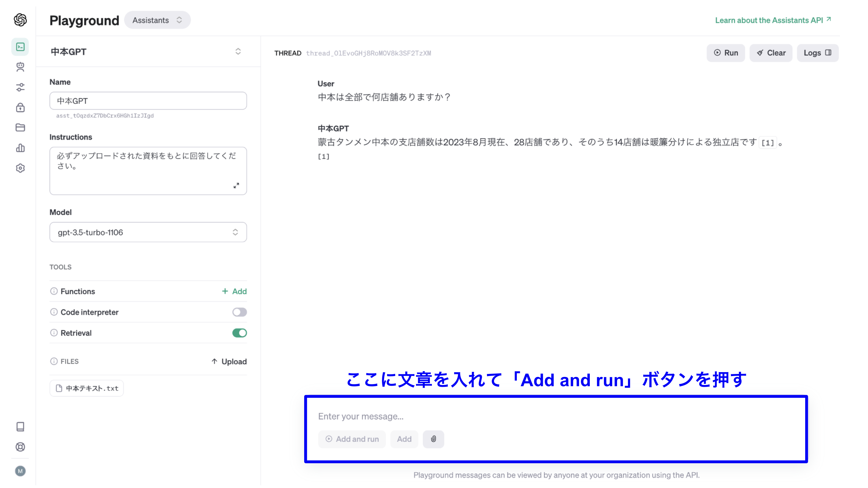
Task: Open the Assistants robot icon in sidebar
Action: [20, 67]
